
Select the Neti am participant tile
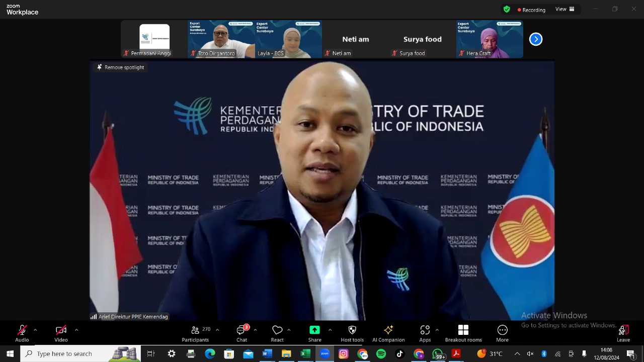click(x=356, y=39)
